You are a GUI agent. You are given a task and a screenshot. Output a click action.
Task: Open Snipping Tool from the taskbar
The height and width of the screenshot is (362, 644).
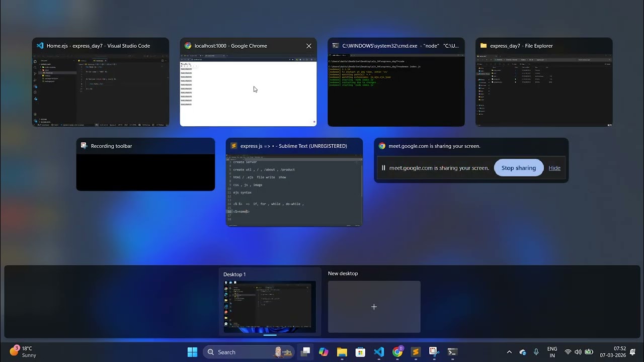tap(434, 352)
